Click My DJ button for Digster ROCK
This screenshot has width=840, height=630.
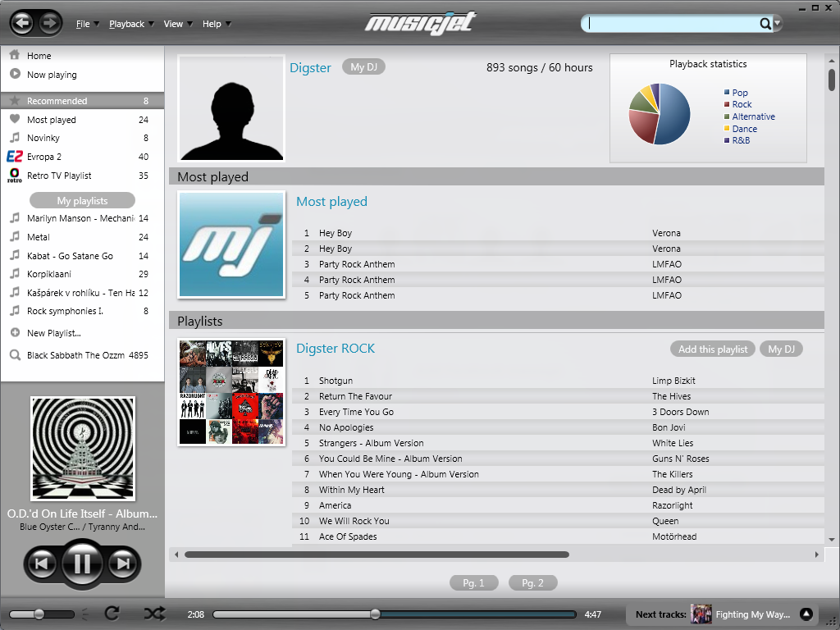coord(781,349)
